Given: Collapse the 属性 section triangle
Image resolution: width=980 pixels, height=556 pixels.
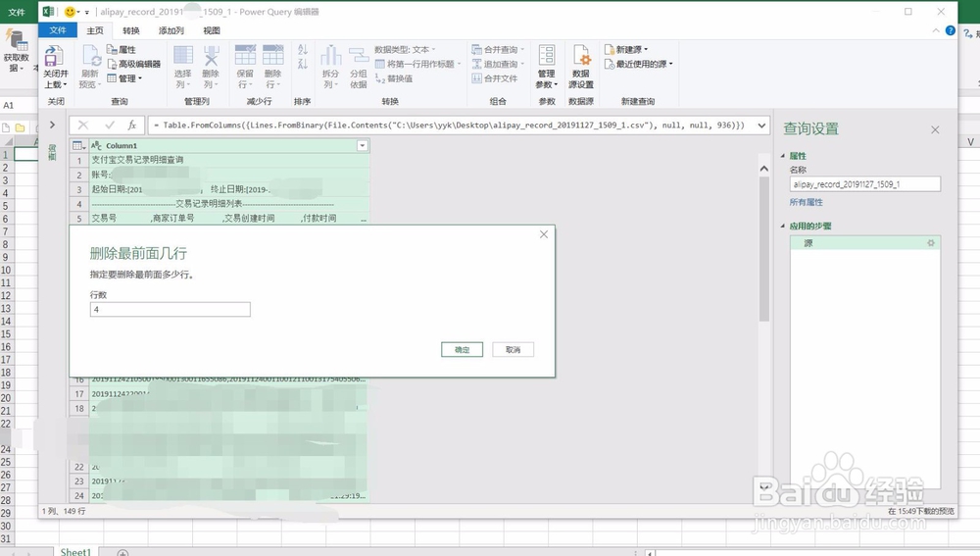Looking at the screenshot, I should pyautogui.click(x=783, y=156).
